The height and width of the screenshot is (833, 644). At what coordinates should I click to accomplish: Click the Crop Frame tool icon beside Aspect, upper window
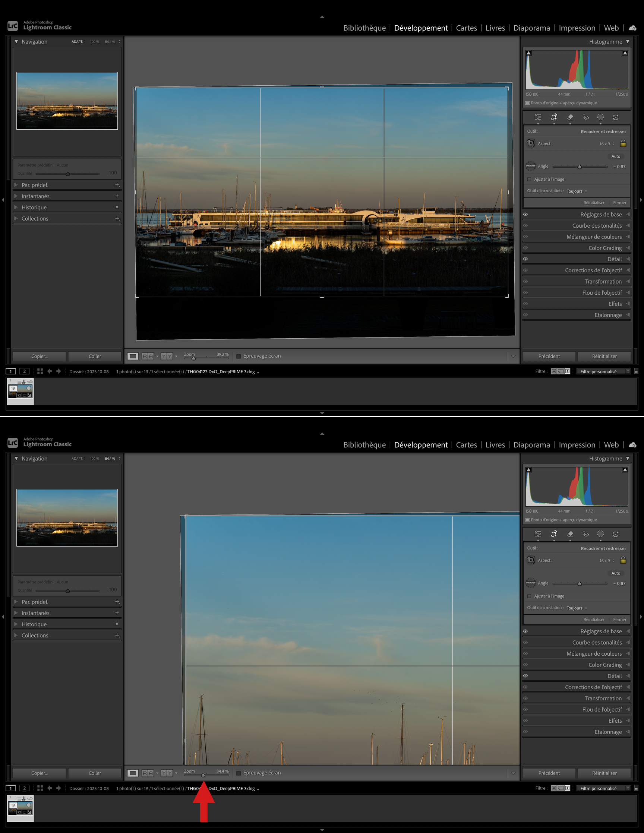click(531, 143)
